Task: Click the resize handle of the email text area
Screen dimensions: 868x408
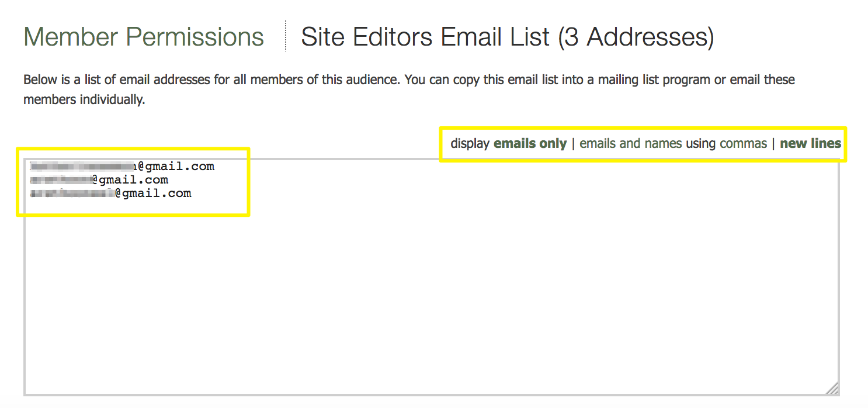Action: (x=832, y=388)
